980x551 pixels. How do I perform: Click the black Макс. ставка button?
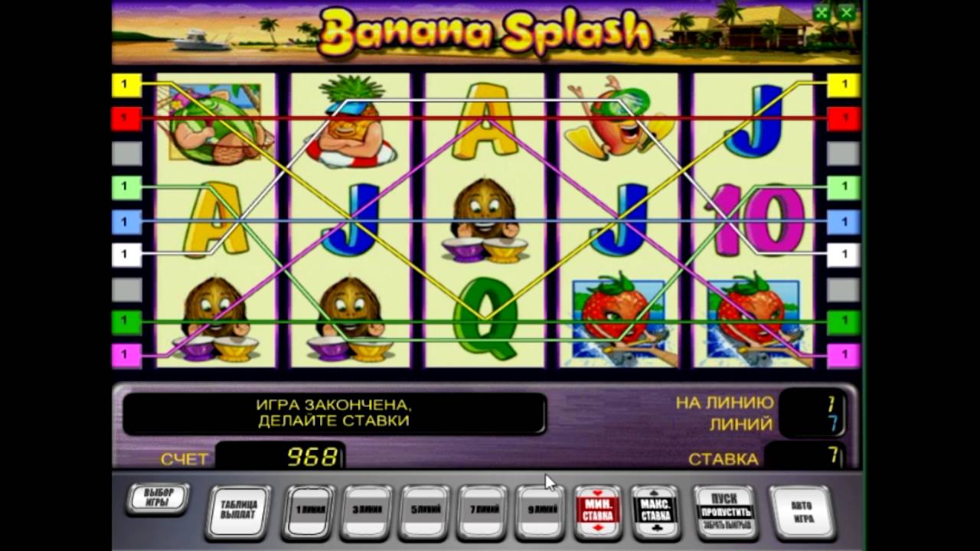tap(656, 511)
